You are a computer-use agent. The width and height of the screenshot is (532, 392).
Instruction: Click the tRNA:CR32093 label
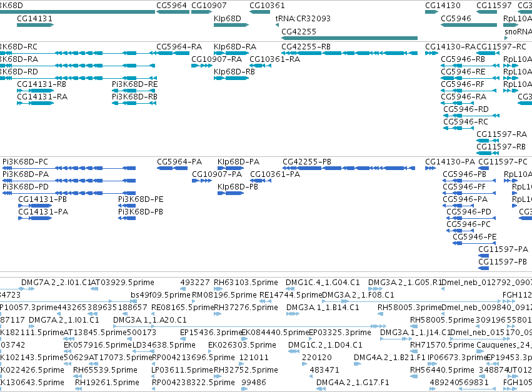[303, 18]
